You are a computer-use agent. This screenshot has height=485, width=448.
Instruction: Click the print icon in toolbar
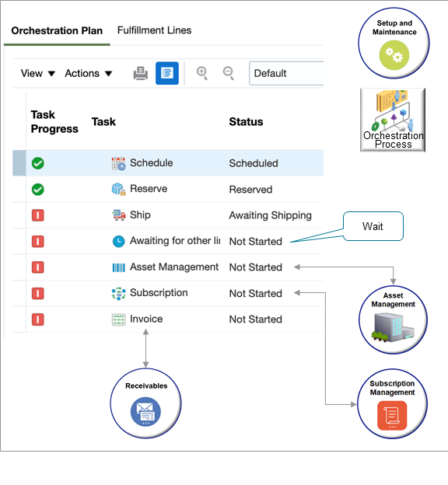(141, 73)
